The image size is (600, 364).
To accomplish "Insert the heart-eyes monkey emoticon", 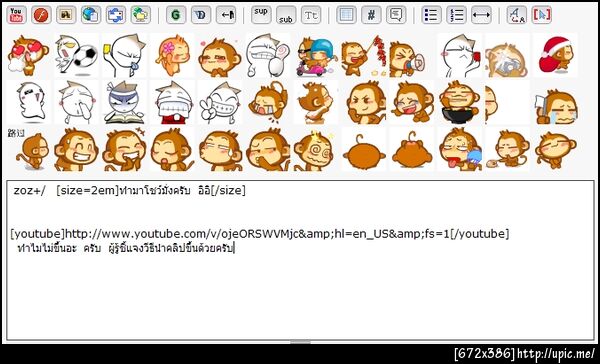I will coord(28,55).
